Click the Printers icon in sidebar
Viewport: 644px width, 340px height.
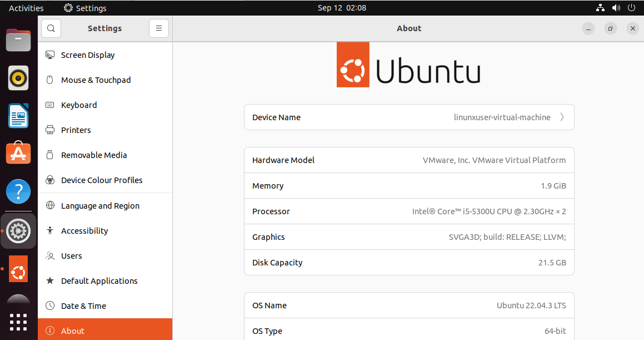pos(50,130)
